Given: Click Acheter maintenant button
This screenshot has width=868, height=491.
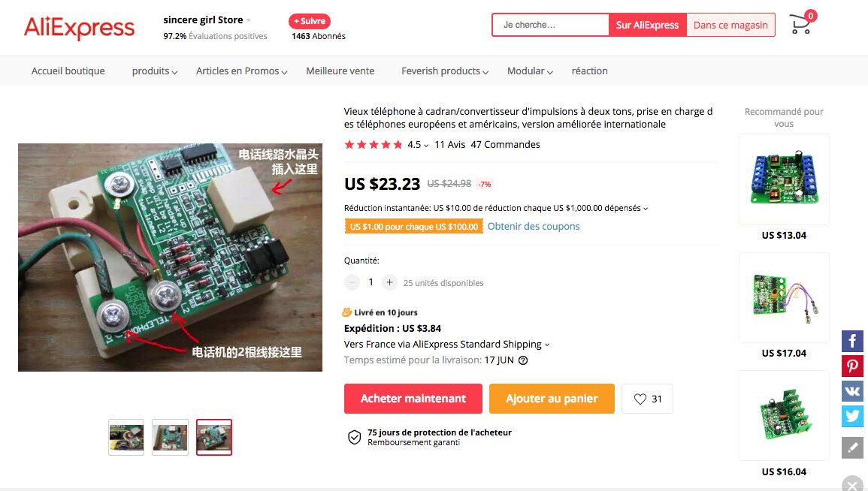Looking at the screenshot, I should click(x=413, y=399).
